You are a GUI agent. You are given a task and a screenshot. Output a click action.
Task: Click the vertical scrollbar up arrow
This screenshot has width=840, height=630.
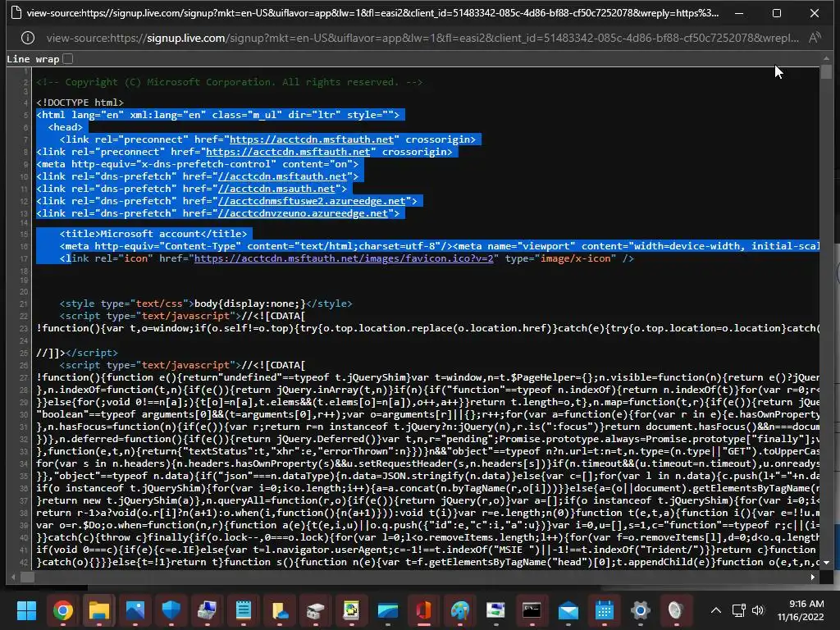click(x=826, y=58)
